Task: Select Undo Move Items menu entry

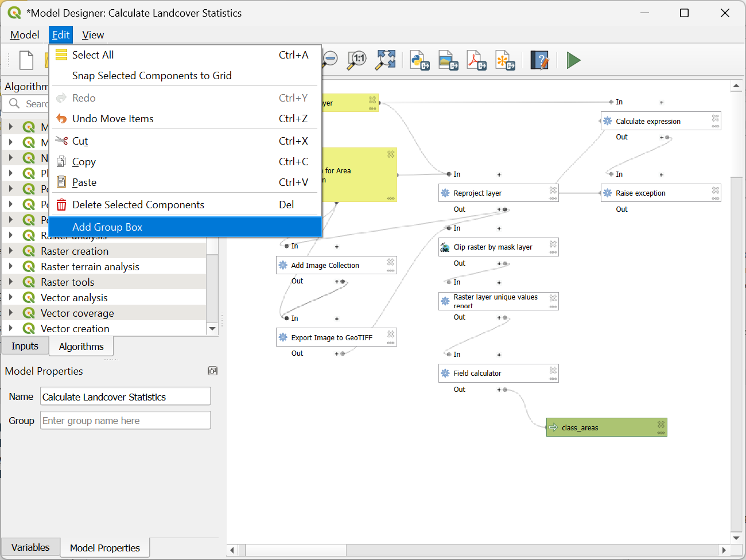Action: [x=113, y=119]
